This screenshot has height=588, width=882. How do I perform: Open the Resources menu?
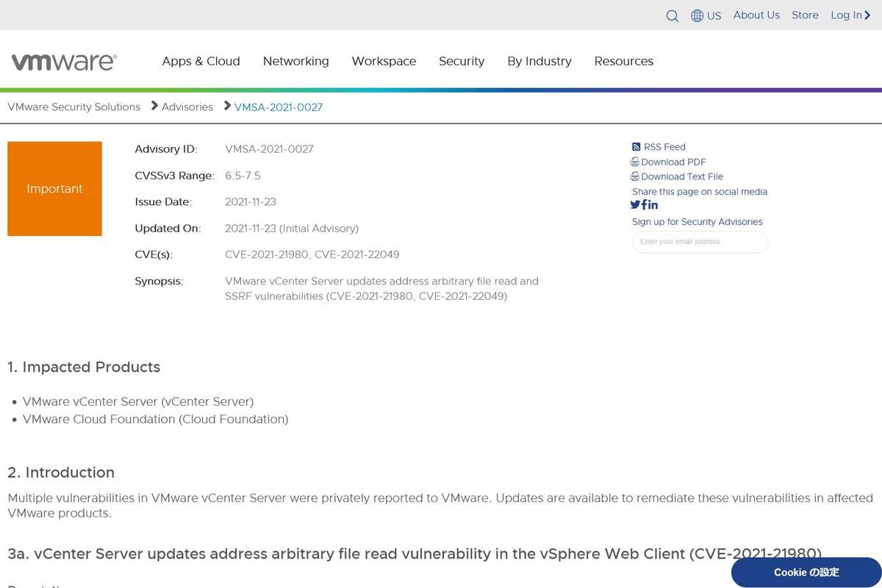[x=624, y=61]
